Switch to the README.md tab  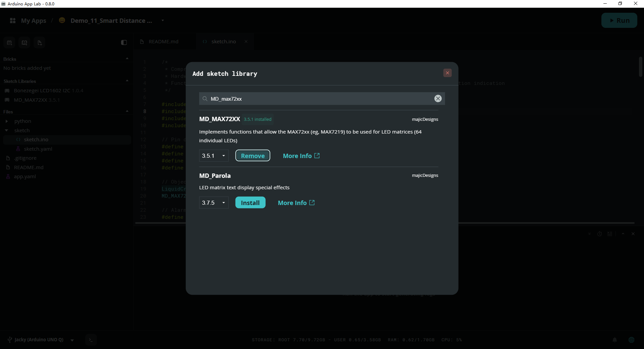pyautogui.click(x=163, y=42)
